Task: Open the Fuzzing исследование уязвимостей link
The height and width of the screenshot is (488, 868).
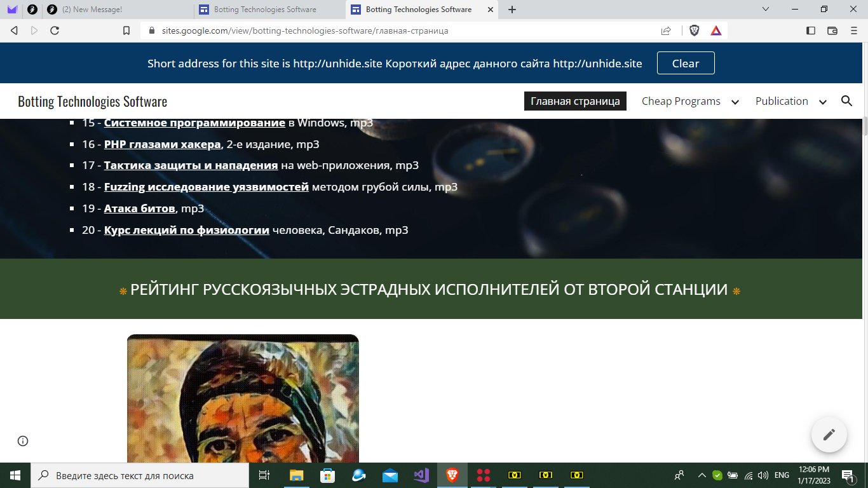Action: pos(207,187)
